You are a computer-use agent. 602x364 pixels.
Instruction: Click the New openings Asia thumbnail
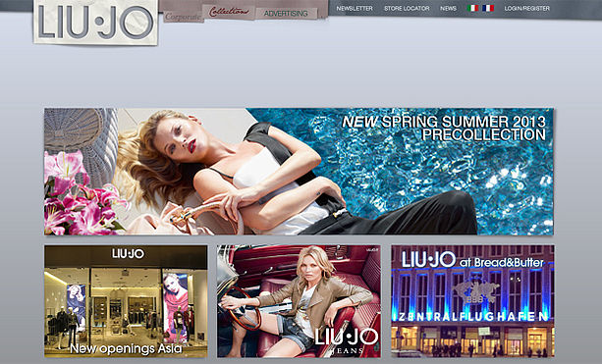(x=126, y=301)
